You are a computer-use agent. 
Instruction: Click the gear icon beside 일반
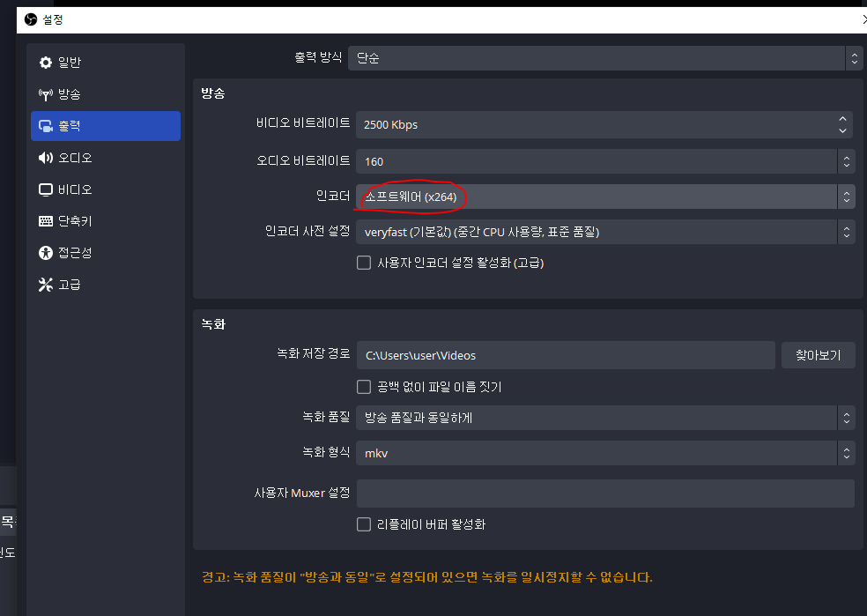point(45,63)
